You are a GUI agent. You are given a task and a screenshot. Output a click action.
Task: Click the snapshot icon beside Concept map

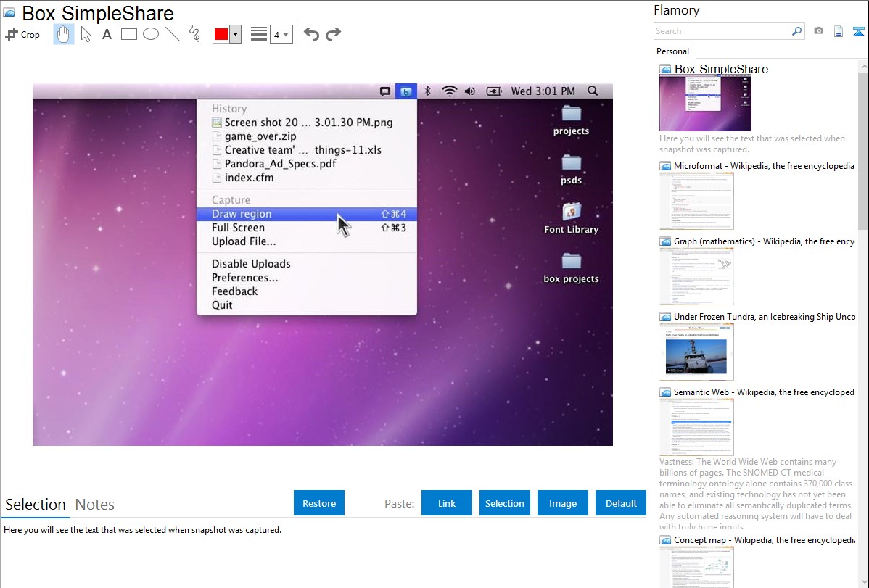665,540
